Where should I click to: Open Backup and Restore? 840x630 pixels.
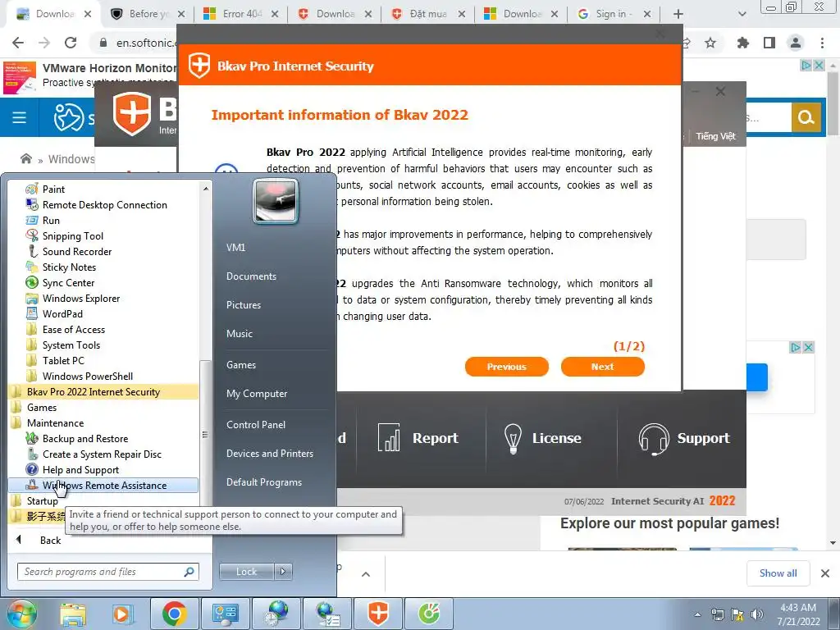pos(84,438)
